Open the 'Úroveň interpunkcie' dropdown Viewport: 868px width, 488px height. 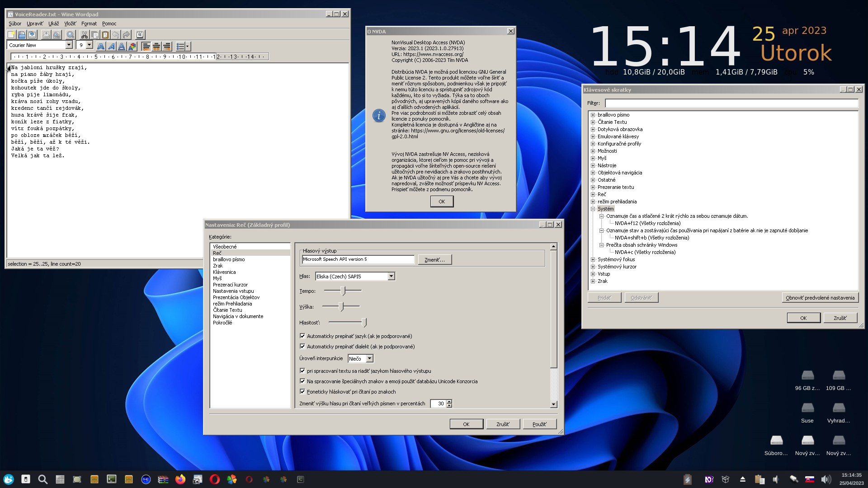click(369, 358)
